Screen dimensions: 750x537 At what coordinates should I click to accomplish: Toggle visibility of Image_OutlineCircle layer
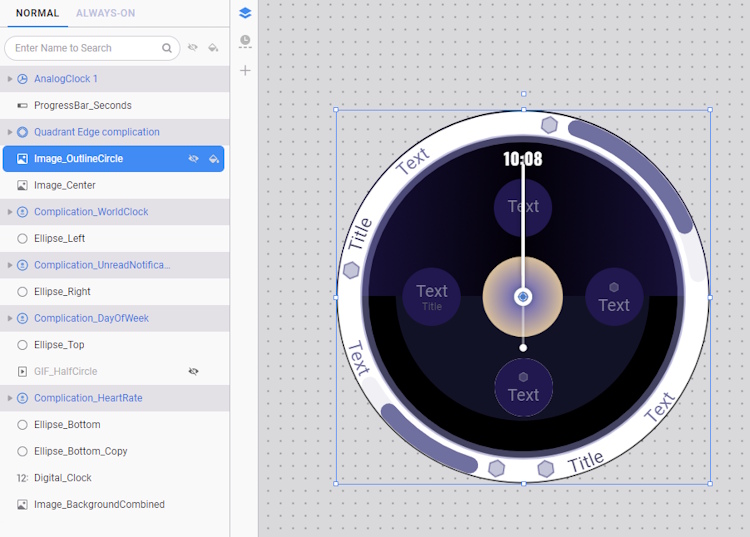pos(193,159)
